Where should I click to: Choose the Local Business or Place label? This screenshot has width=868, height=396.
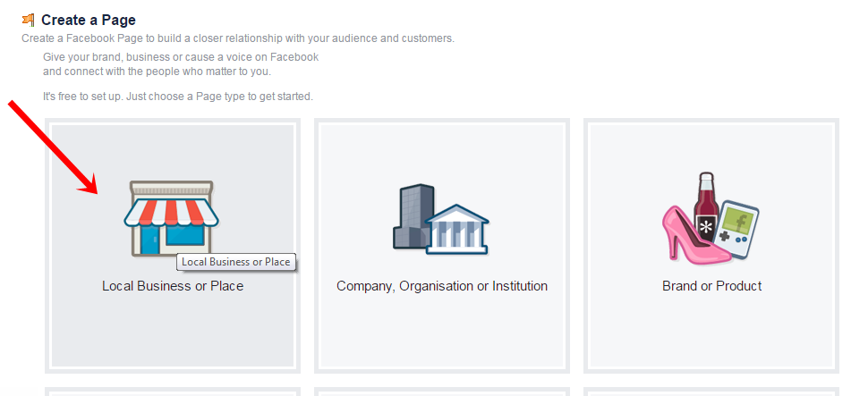click(x=173, y=286)
